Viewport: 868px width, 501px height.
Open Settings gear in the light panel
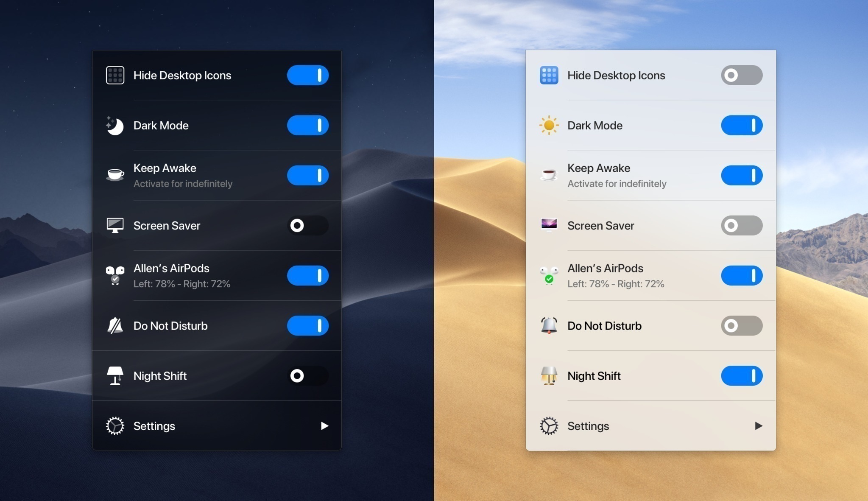[549, 426]
